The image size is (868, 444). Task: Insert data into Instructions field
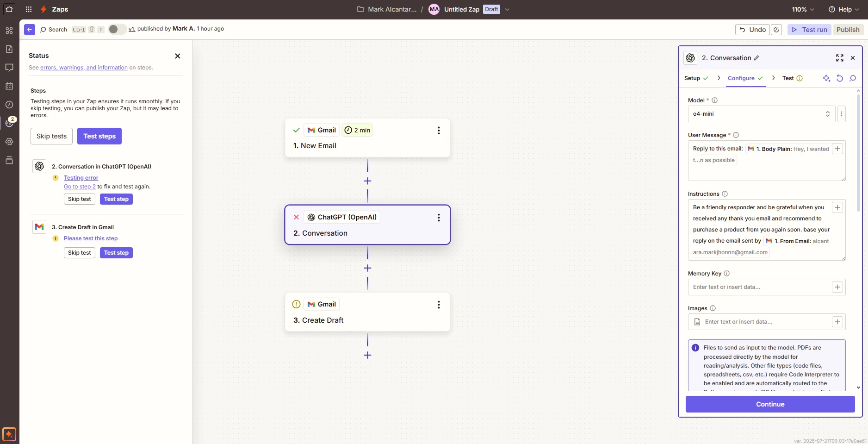(837, 207)
